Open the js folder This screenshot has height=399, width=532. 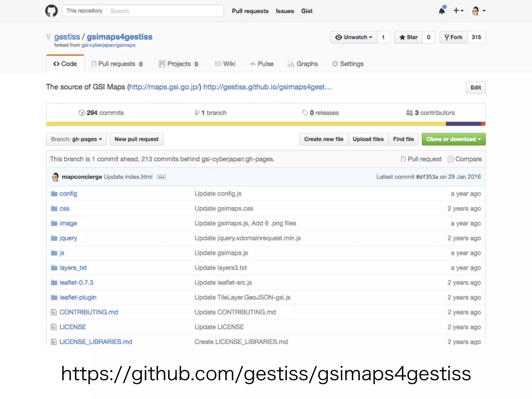point(62,253)
